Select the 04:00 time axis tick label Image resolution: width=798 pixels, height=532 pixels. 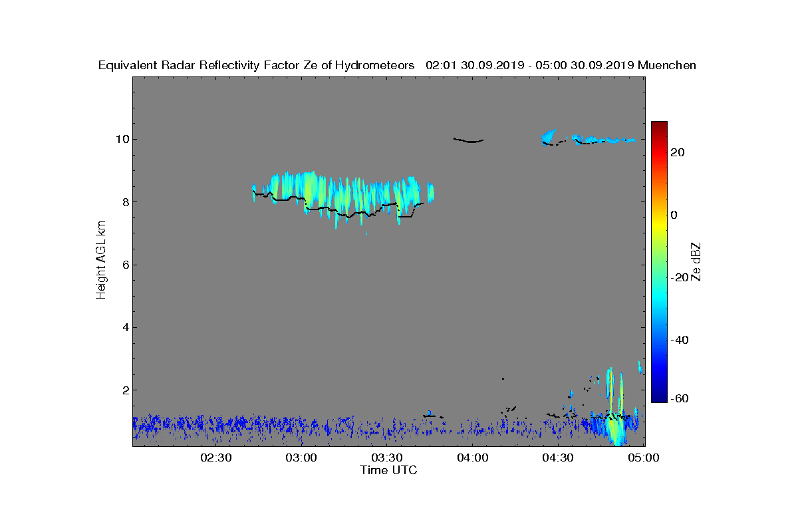pos(472,458)
